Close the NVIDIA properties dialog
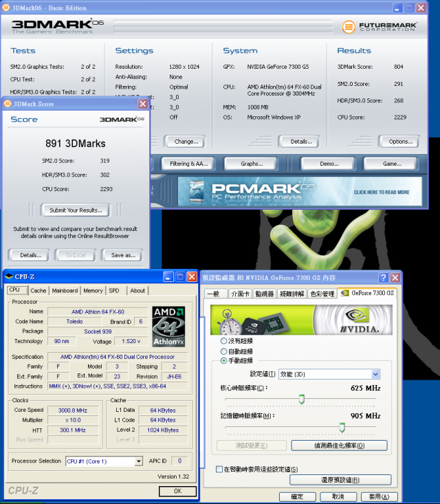 pyautogui.click(x=395, y=277)
